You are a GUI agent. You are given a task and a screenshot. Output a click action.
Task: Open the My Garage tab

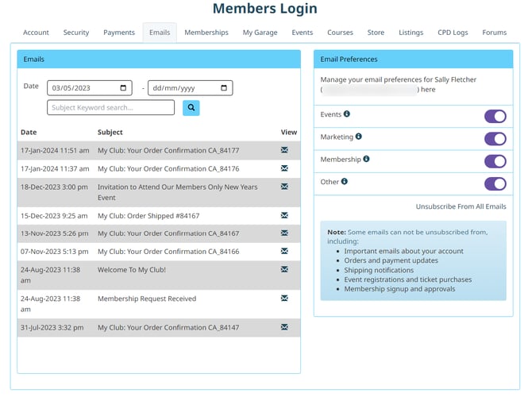[259, 33]
